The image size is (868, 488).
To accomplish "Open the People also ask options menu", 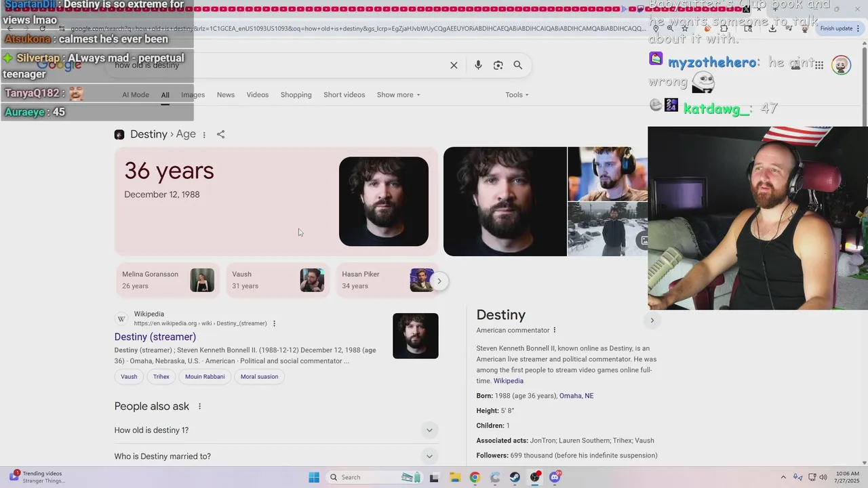I will click(x=199, y=407).
